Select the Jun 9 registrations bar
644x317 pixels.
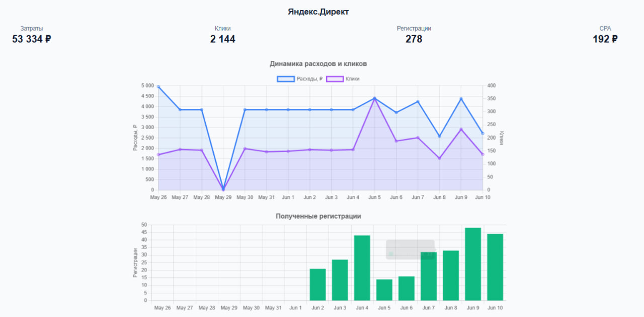click(x=472, y=264)
